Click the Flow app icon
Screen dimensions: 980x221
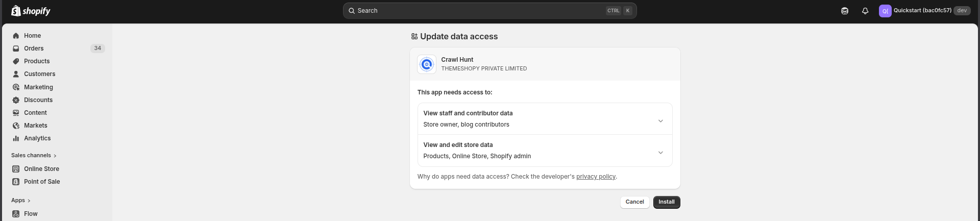(16, 214)
